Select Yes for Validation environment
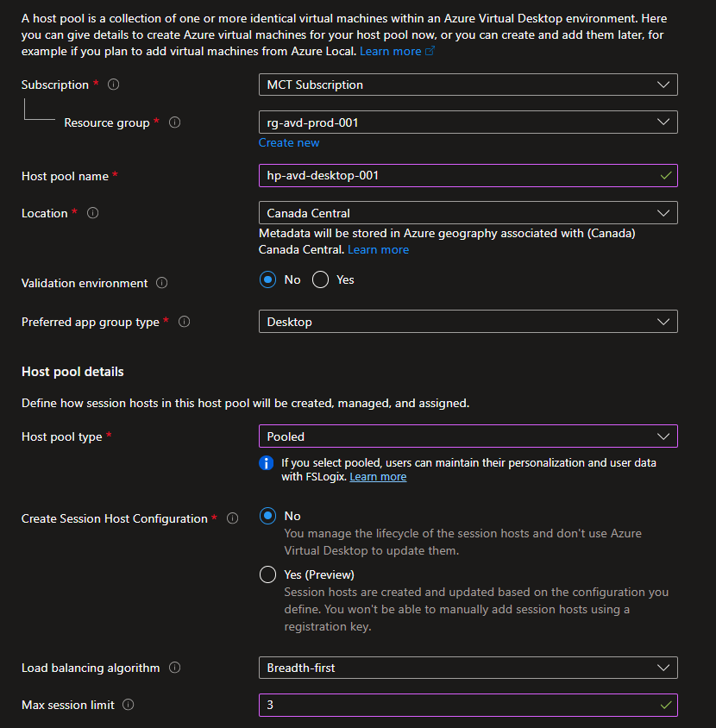Screen dimensions: 716x728 (320, 279)
